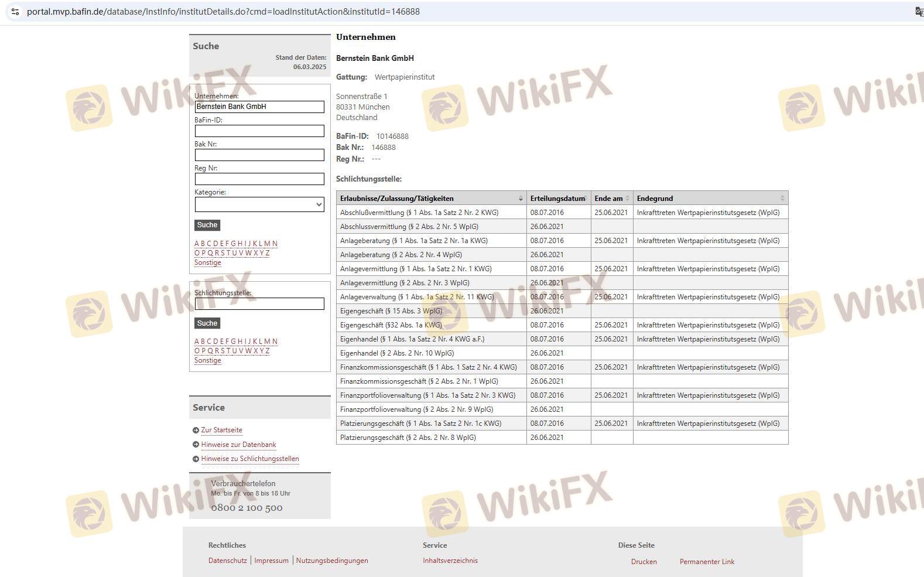Click the translate icon in address bar
The height and width of the screenshot is (577, 924).
919,12
